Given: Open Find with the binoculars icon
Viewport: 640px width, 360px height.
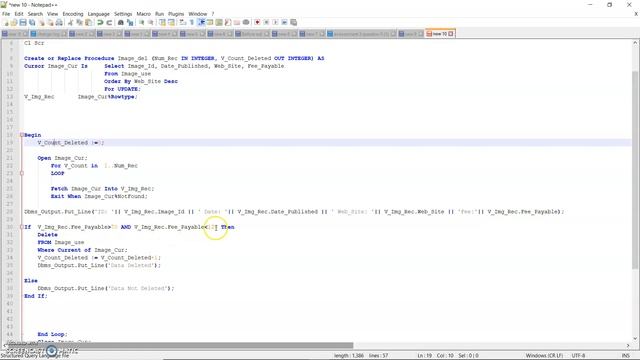Looking at the screenshot, I should (x=121, y=22).
